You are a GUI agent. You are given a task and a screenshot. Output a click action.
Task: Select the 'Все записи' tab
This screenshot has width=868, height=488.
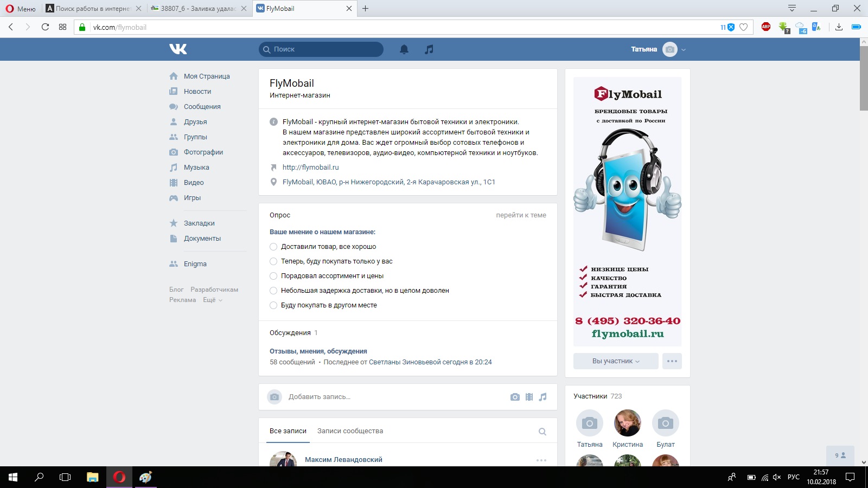click(288, 431)
